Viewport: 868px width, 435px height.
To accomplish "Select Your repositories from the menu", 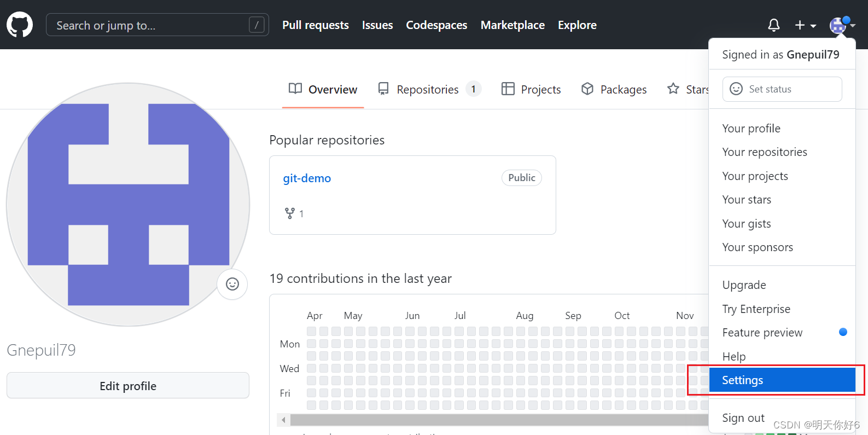I will [x=782, y=152].
